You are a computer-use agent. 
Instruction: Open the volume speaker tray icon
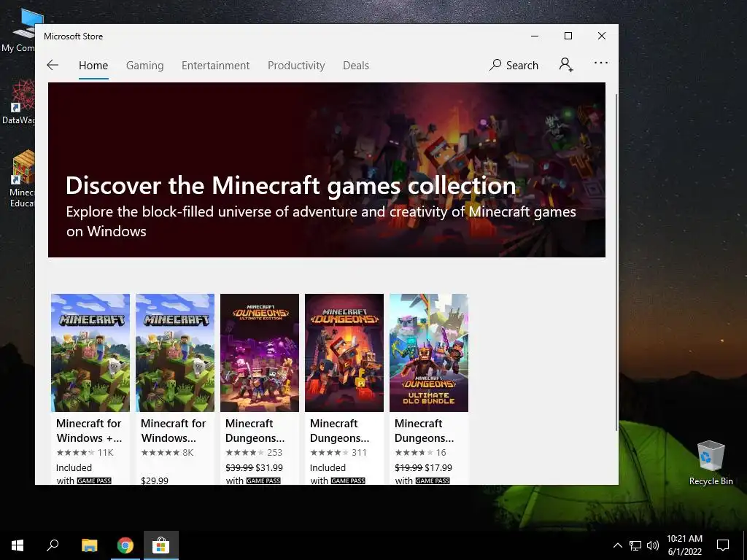click(653, 545)
